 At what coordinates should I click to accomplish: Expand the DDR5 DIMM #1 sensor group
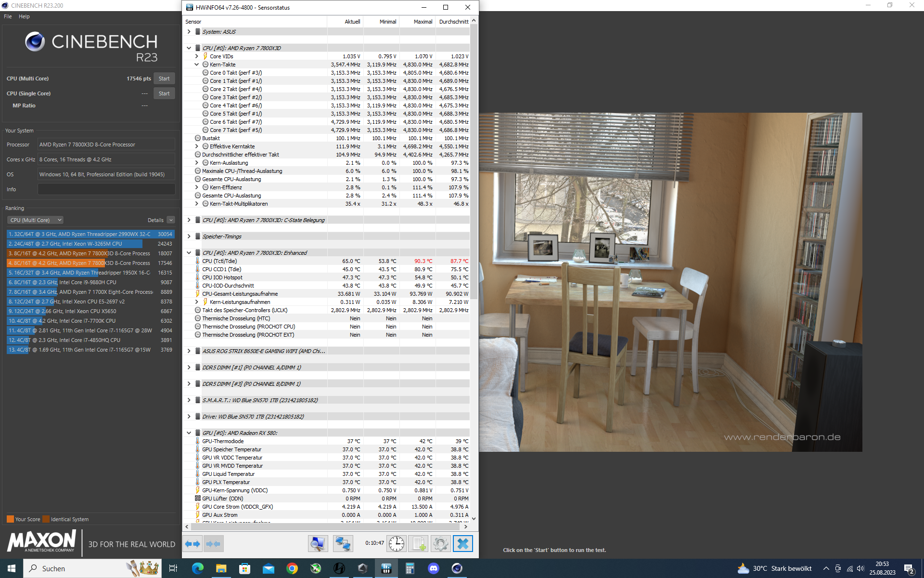(x=189, y=368)
